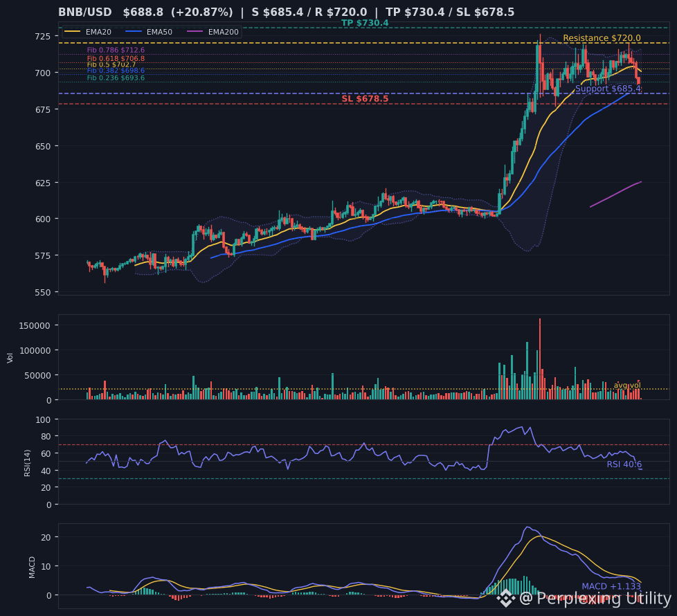The width and height of the screenshot is (677, 616).
Task: Click the Fib 0.382 $698.6 label
Action: click(116, 71)
